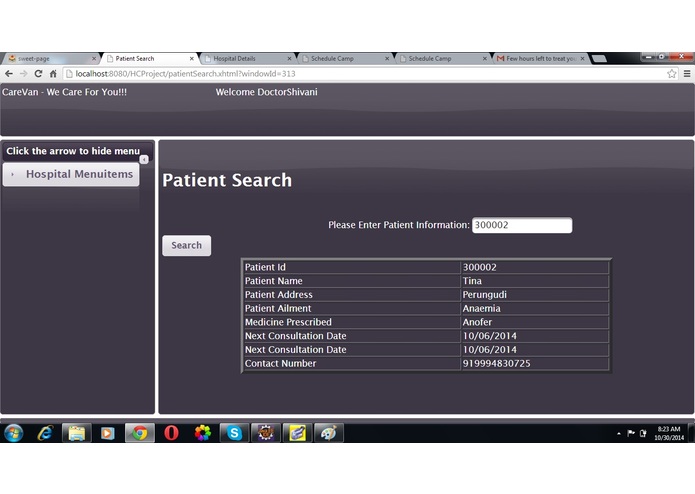Open the second Schedule Camp tab
The width and height of the screenshot is (695, 494).
(441, 58)
